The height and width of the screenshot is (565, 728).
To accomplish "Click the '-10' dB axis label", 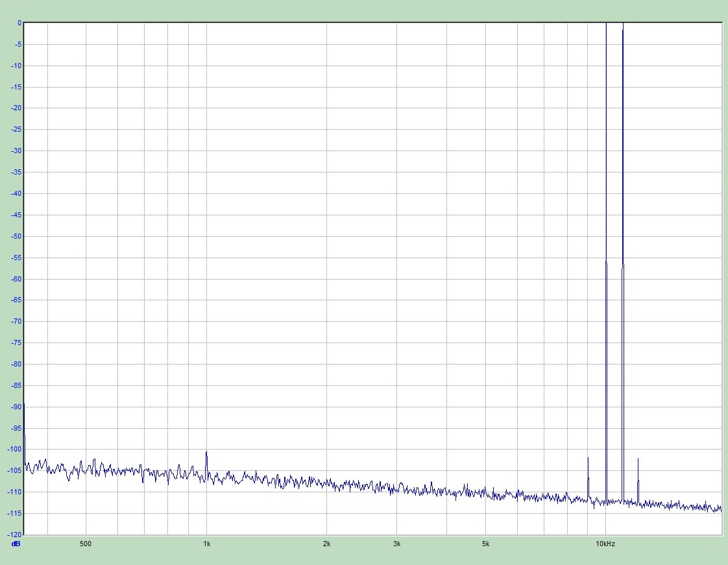I will [x=16, y=66].
